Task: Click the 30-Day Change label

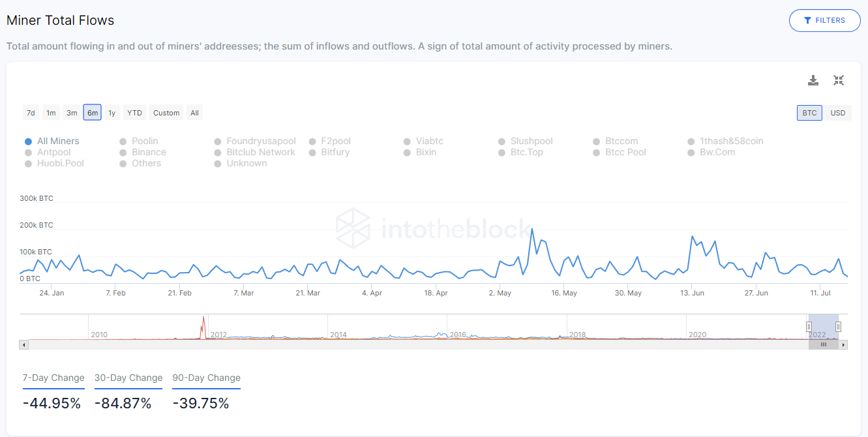Action: 128,378
